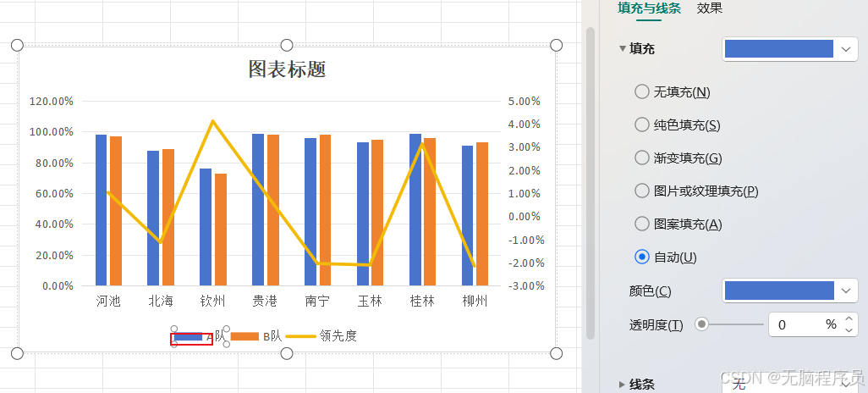
Task: Select the B队 legend entry
Action: coord(256,336)
